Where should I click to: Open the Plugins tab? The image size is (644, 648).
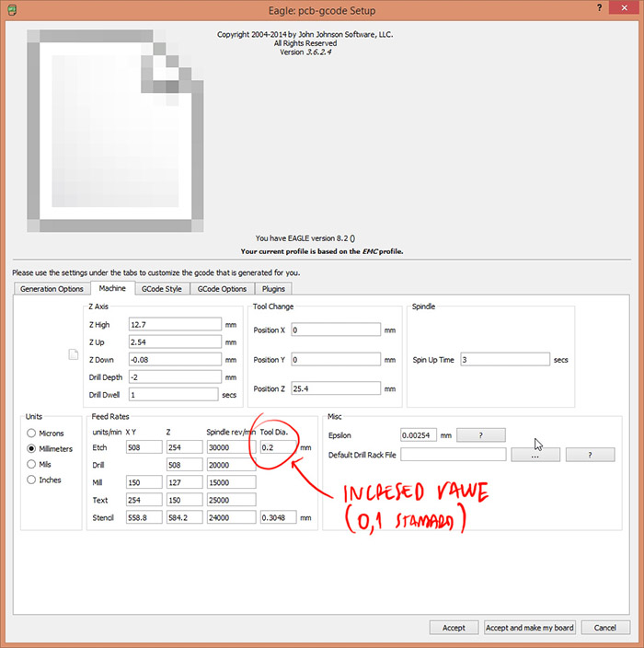point(273,289)
